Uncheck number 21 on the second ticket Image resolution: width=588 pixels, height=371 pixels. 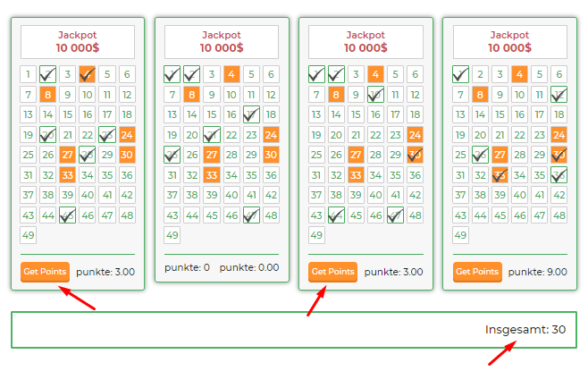pyautogui.click(x=212, y=135)
